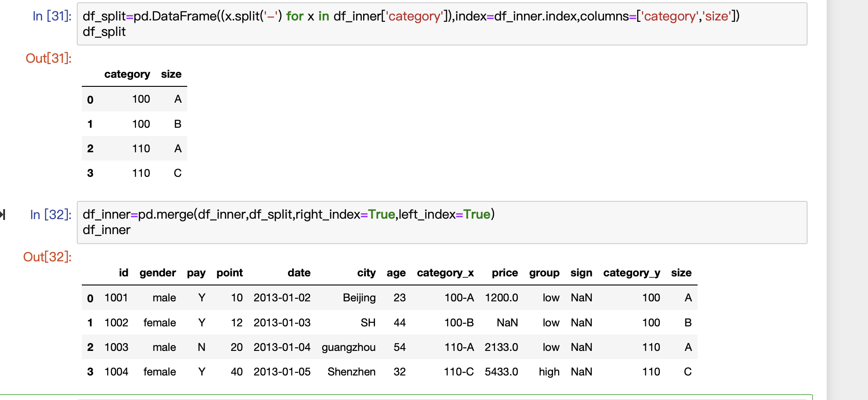Click the 5433.0 price cell
Screen dimensions: 868x400
(x=501, y=372)
